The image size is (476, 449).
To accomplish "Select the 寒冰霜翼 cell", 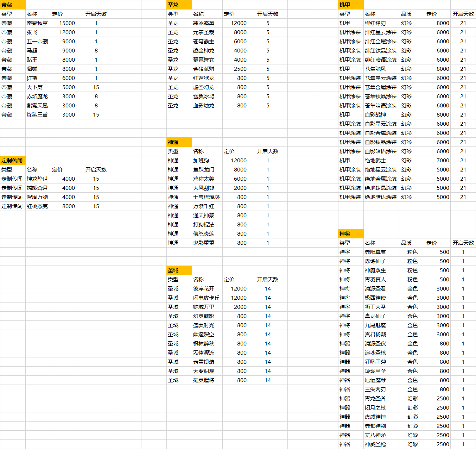I will pyautogui.click(x=207, y=23).
